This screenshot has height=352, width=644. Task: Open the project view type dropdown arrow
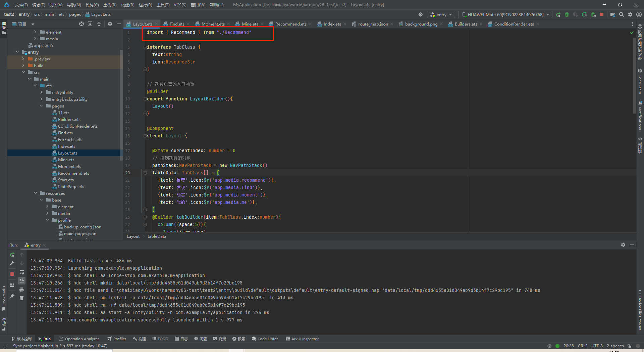coord(33,24)
